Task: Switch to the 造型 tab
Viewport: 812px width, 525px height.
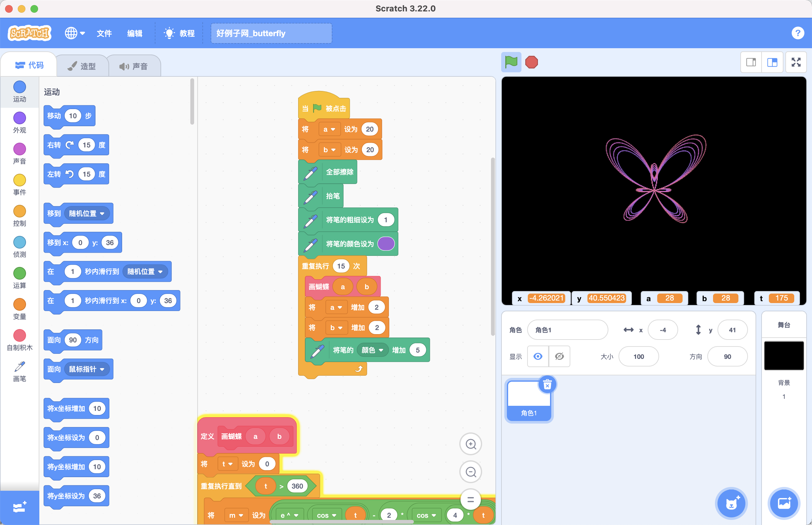Action: 82,66
